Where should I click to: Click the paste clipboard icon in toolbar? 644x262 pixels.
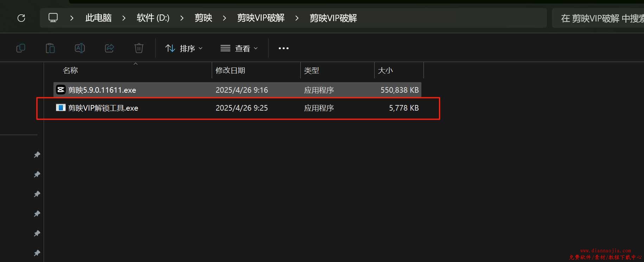tap(50, 48)
